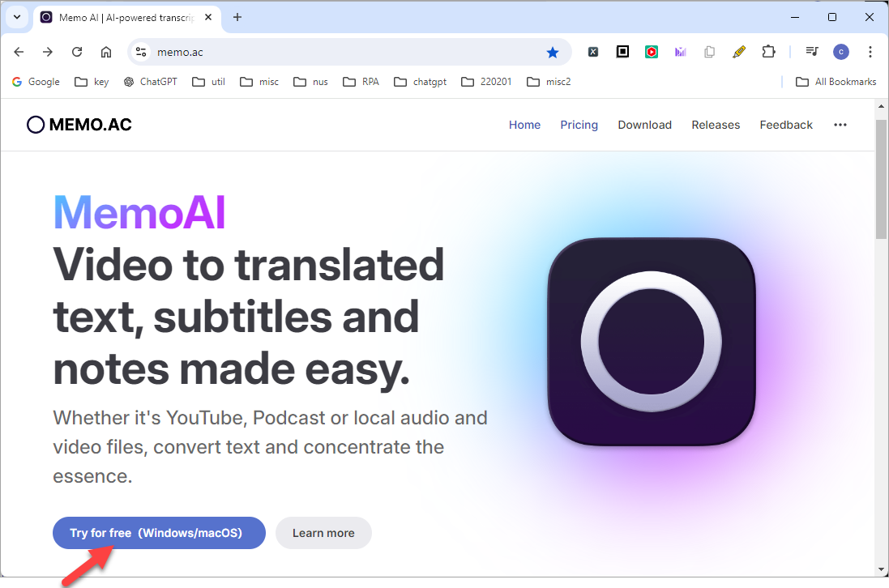Screen dimensions: 889x588
Task: Open the purple bars extension icon
Action: (681, 52)
